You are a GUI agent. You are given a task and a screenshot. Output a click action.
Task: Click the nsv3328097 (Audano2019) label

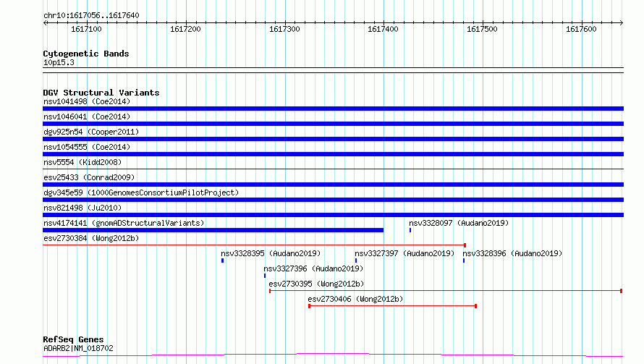click(459, 223)
